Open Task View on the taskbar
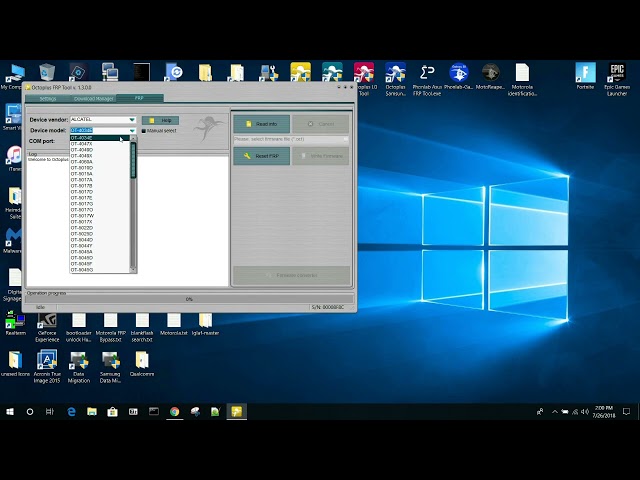This screenshot has width=640, height=480. pos(50,412)
